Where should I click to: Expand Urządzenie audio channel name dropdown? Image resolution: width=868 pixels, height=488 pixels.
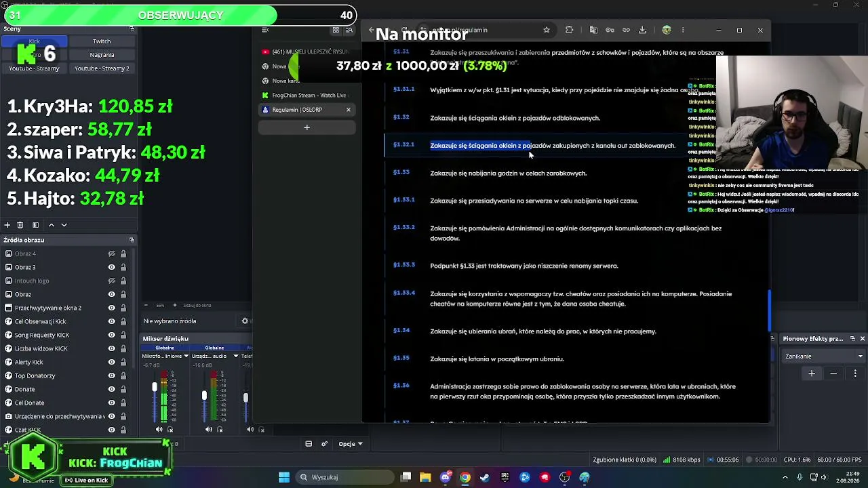click(x=235, y=356)
